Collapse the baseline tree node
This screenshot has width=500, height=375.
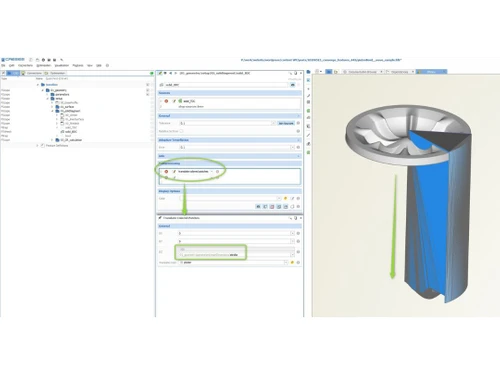tap(38, 85)
